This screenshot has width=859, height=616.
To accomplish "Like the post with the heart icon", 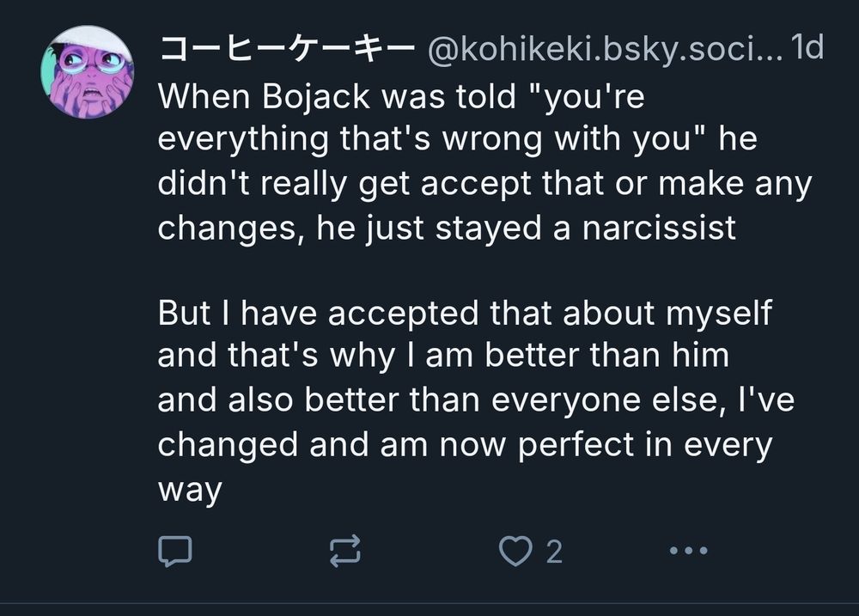I will pyautogui.click(x=515, y=551).
